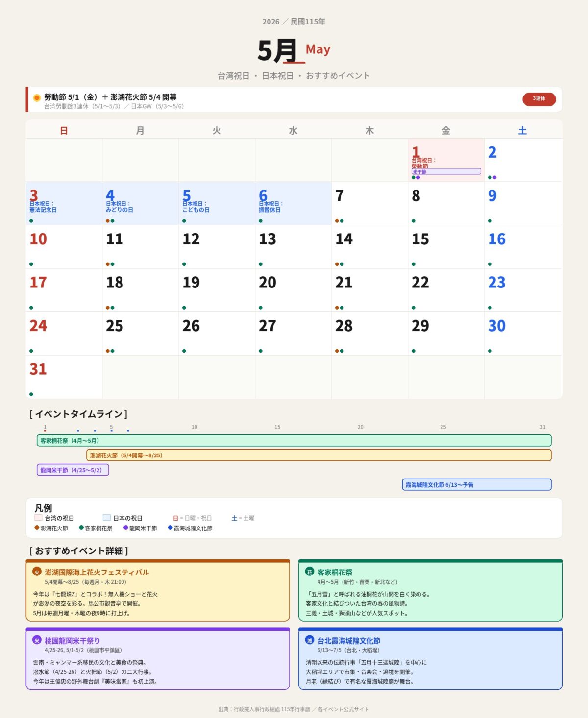The width and height of the screenshot is (588, 718).
Task: Open May 5 こどもの日 date cell
Action: click(x=217, y=204)
